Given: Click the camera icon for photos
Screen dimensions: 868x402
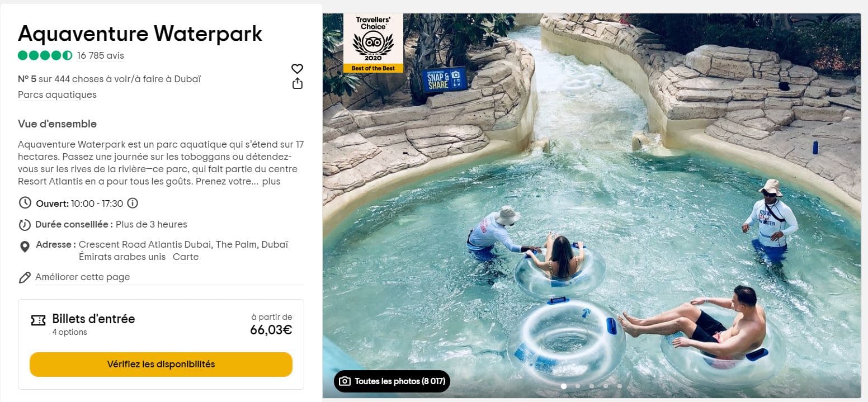Looking at the screenshot, I should [345, 381].
